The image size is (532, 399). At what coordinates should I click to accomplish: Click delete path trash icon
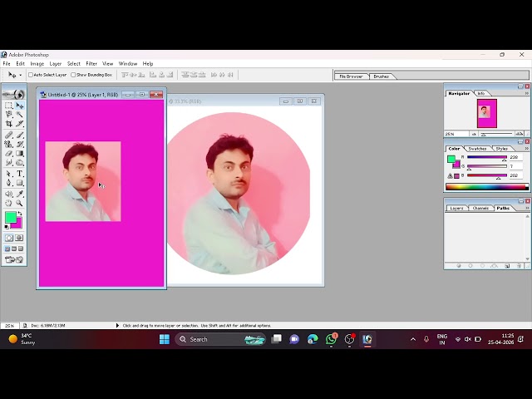point(519,266)
